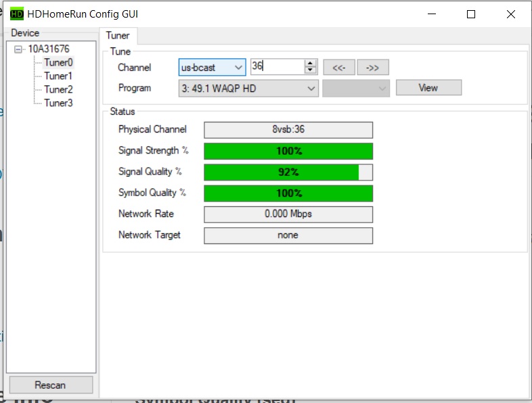Click the ->> next channel scan button
This screenshot has height=403, width=532.
pos(373,68)
